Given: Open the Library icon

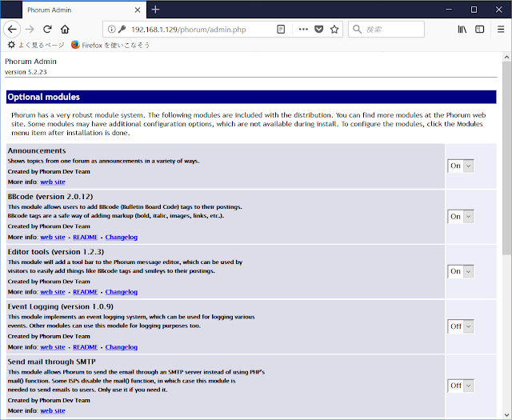Looking at the screenshot, I should 462,30.
